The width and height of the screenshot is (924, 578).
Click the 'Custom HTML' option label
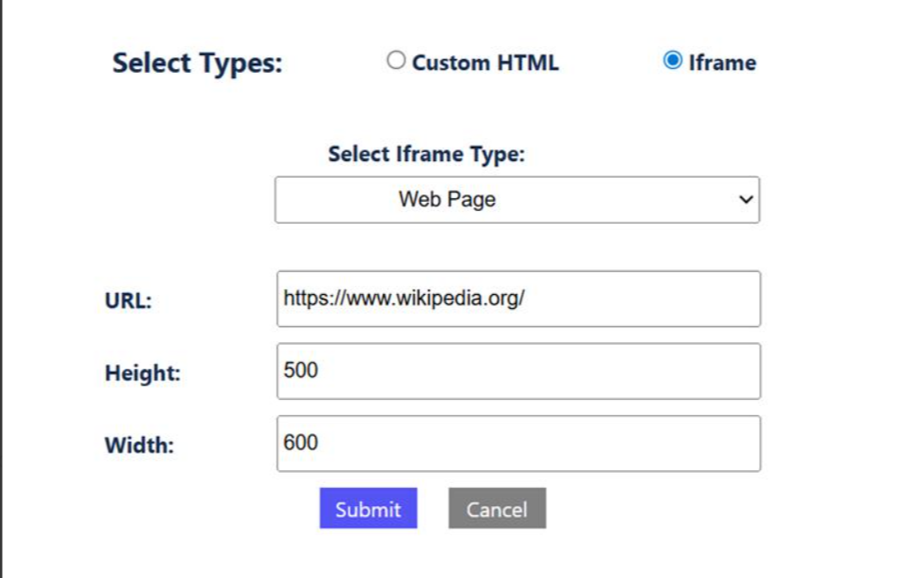[485, 63]
